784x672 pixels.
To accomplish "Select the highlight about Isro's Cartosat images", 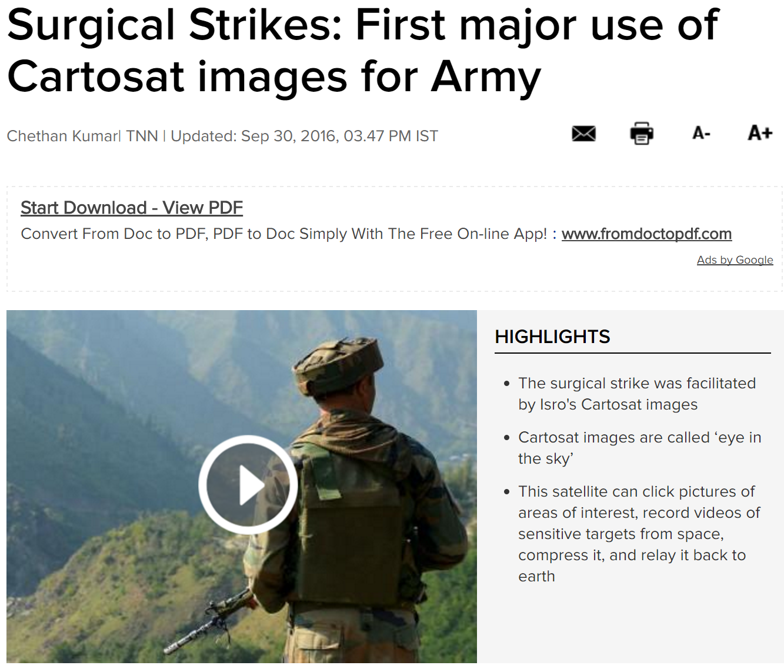I will (x=637, y=394).
